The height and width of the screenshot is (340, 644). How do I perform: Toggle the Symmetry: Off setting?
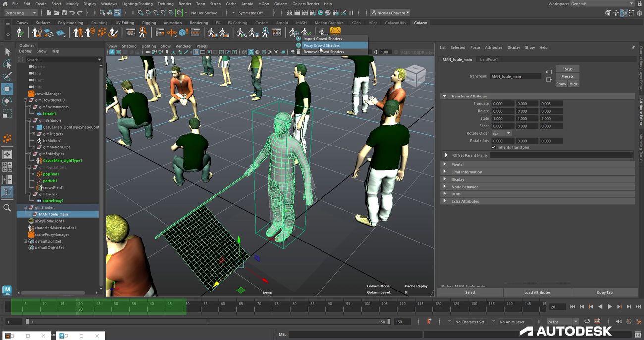coord(253,13)
